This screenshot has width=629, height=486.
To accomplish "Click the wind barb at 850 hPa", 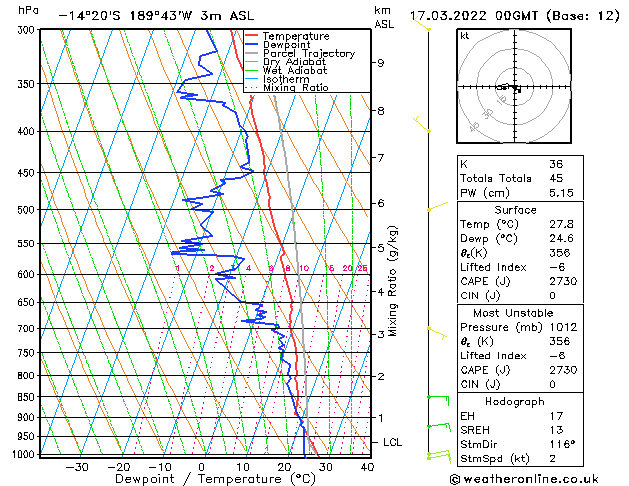I will [438, 400].
